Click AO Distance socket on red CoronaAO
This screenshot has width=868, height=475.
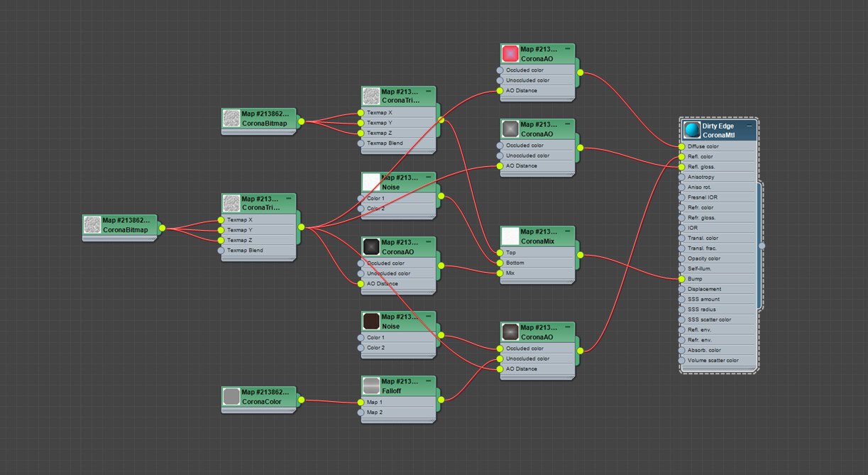pyautogui.click(x=501, y=91)
